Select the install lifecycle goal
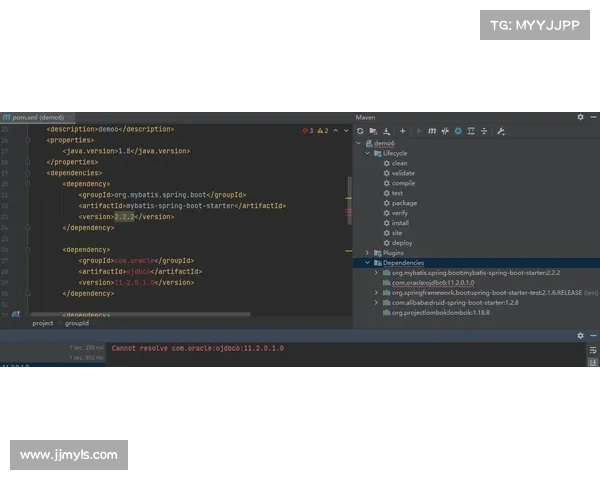Viewport: 600px width, 480px height. (x=396, y=223)
